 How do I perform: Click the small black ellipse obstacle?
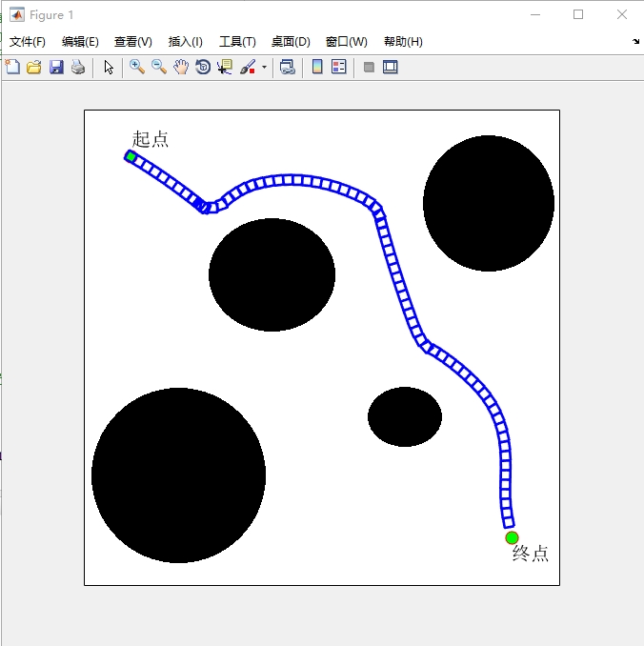point(405,416)
